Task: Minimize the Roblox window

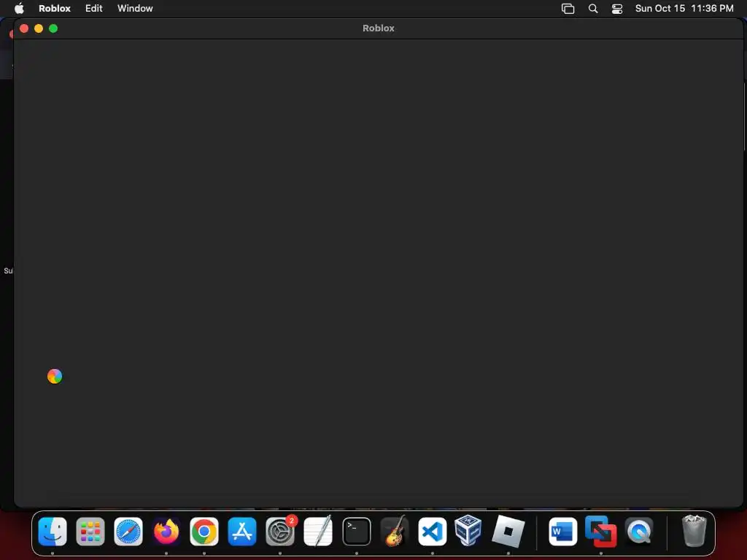Action: tap(39, 28)
